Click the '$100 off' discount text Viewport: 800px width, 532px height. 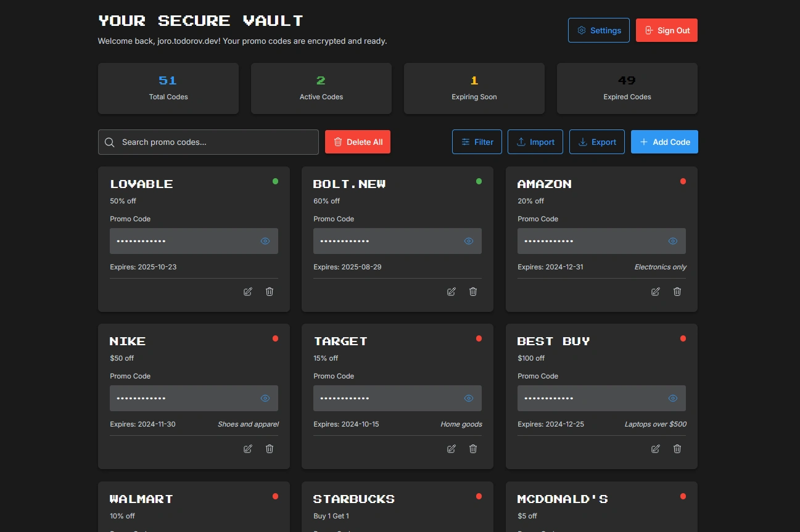click(x=531, y=358)
